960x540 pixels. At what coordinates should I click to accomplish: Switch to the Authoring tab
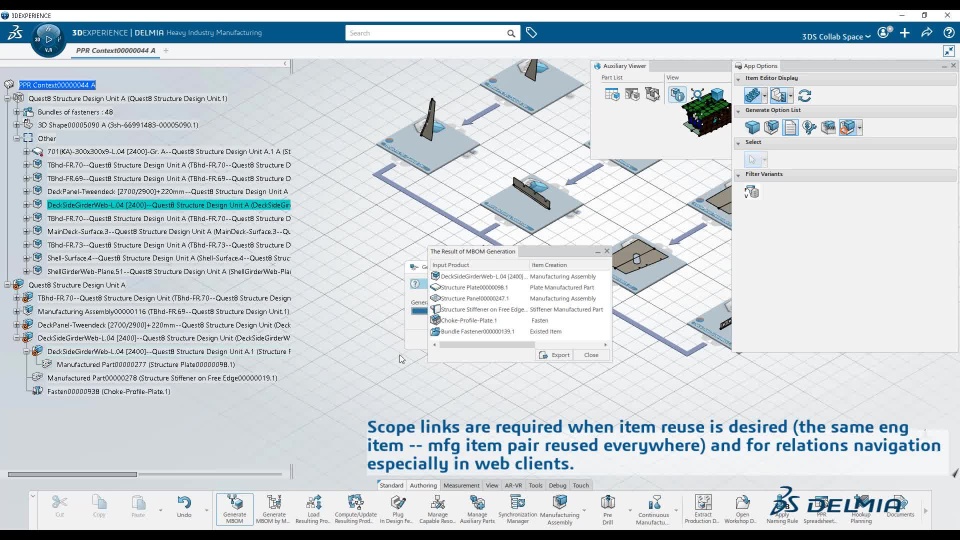423,485
